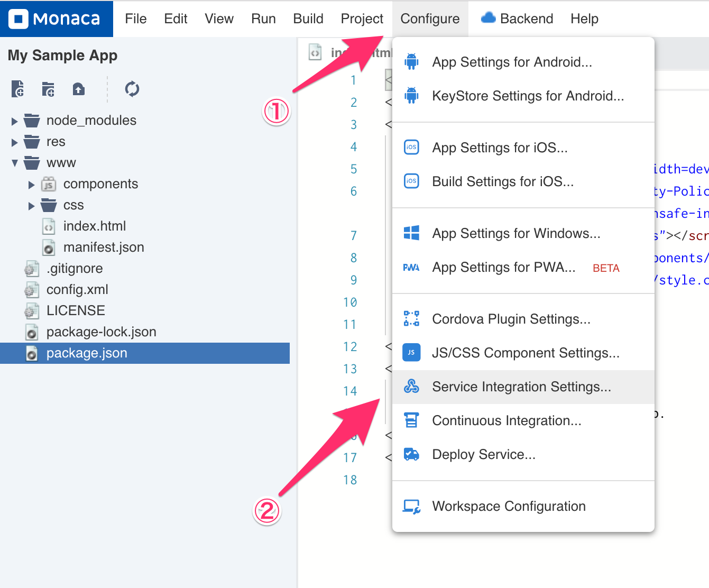Screen dimensions: 709x588
Task: Close the Configure menu
Action: 430,19
